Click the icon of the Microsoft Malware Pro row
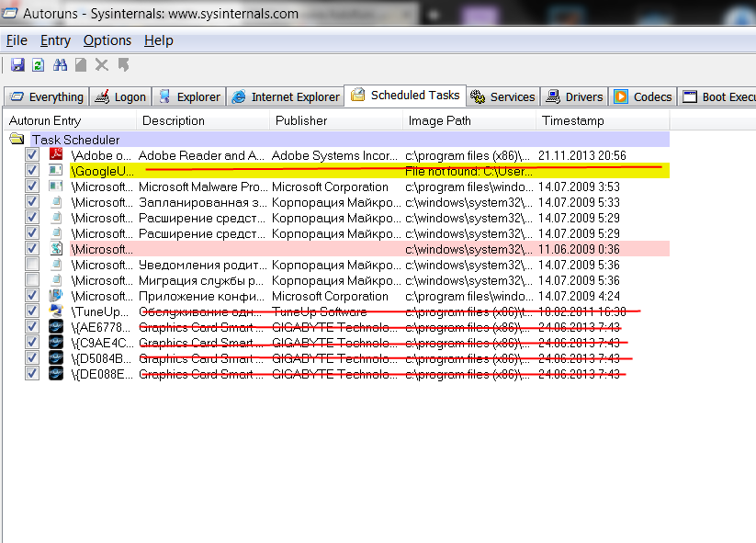The height and width of the screenshot is (543, 756). pyautogui.click(x=56, y=187)
